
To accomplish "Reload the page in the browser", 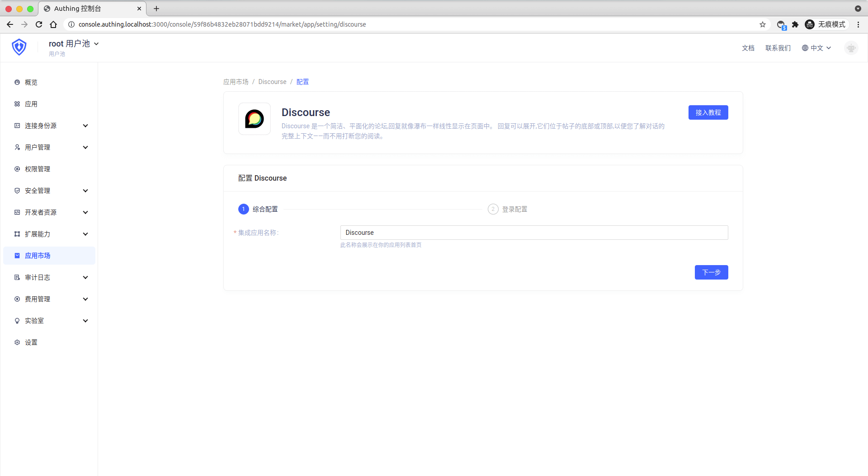I will pos(39,24).
